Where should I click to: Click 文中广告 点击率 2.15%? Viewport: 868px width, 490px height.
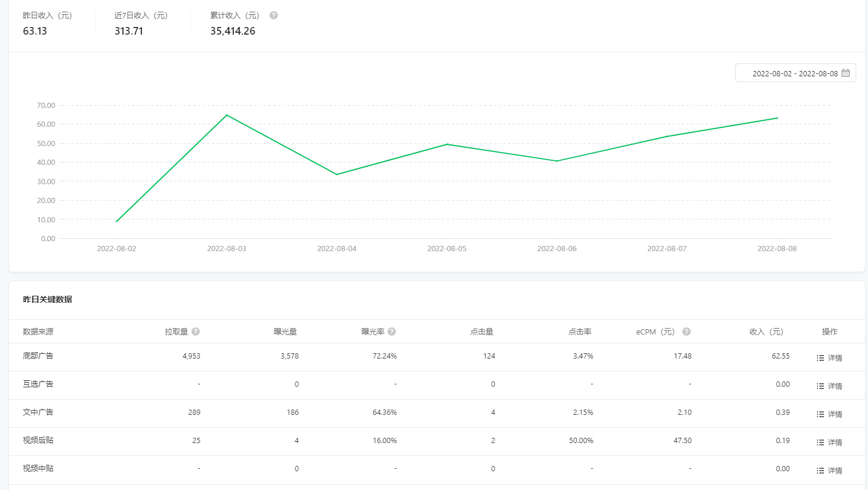point(583,413)
